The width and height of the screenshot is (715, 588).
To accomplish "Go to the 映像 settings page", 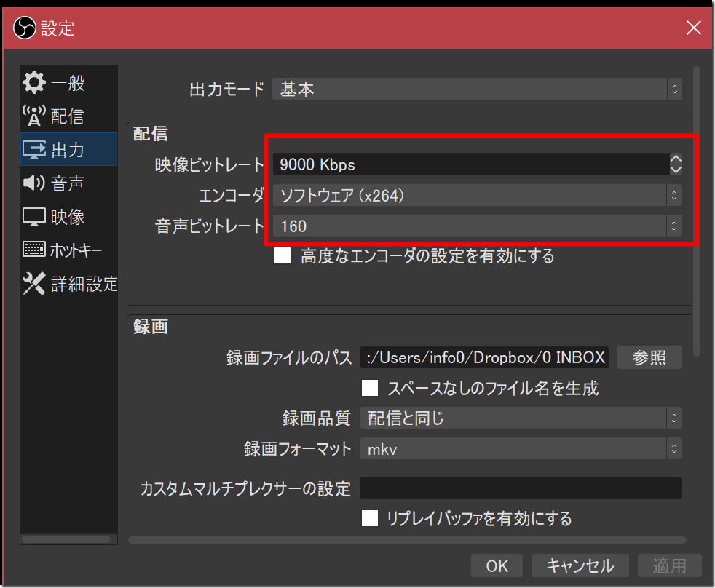I will 69,217.
